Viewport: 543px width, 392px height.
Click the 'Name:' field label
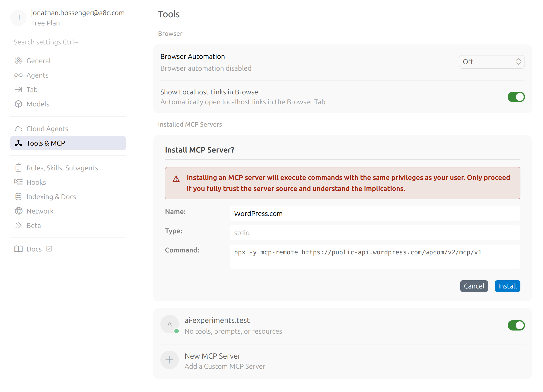click(175, 212)
